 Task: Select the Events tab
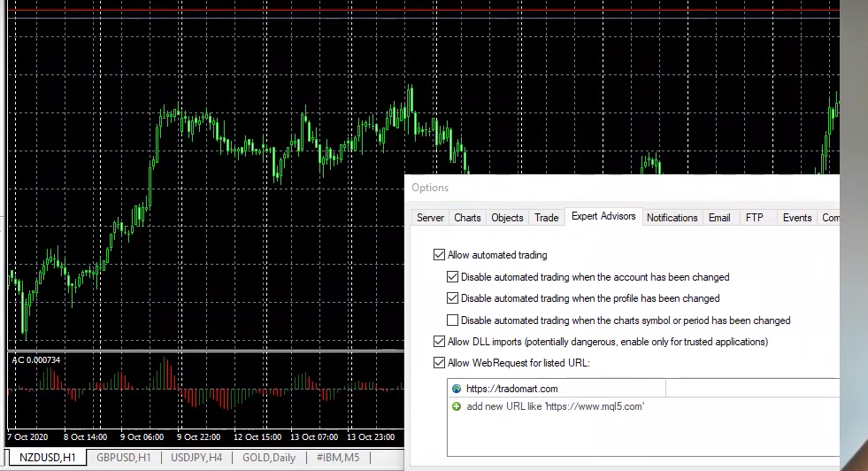[x=796, y=218]
